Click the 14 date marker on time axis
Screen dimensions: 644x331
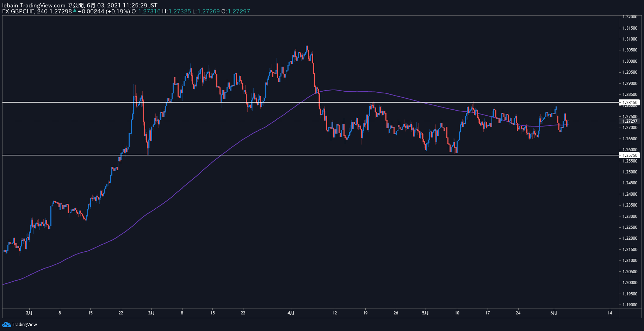pos(610,313)
